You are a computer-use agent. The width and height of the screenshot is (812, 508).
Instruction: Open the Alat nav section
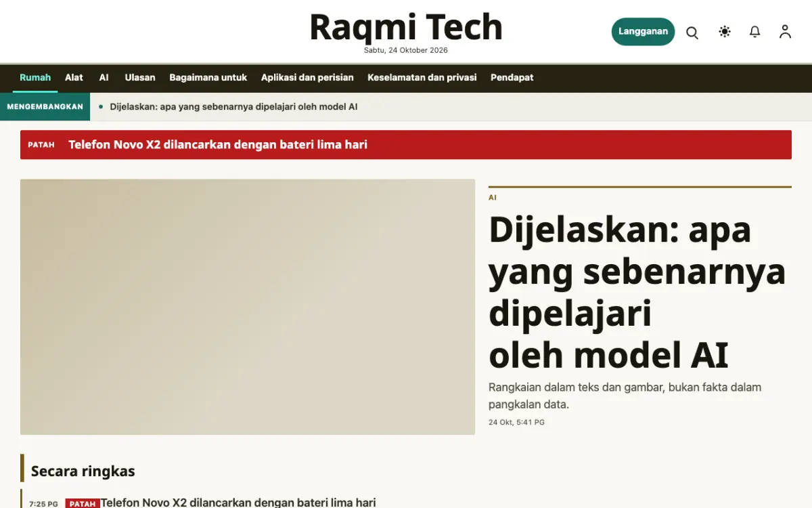tap(74, 77)
